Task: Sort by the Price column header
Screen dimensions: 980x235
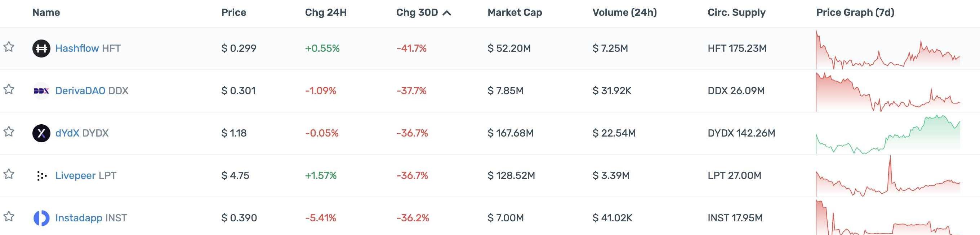Action: point(233,13)
